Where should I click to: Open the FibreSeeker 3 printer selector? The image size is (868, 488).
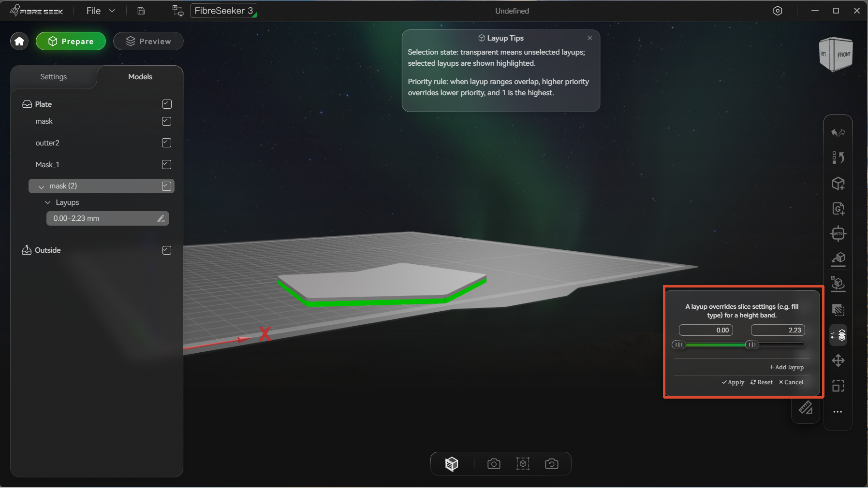coord(224,11)
